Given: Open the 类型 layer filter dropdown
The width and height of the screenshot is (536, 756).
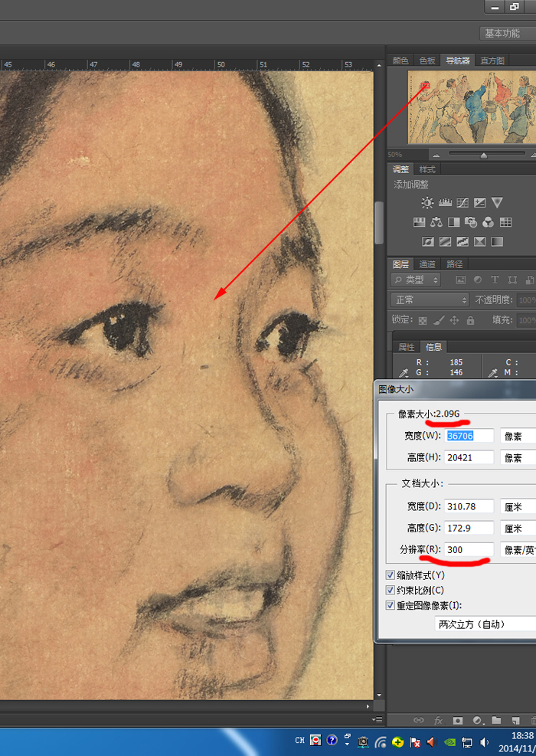Looking at the screenshot, I should click(416, 280).
